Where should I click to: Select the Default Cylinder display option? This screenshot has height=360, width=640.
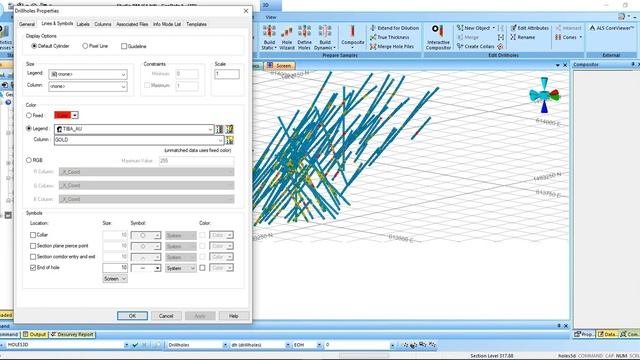[34, 46]
